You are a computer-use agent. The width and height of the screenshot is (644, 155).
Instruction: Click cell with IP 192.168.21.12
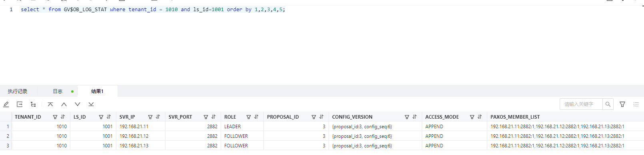(x=141, y=136)
